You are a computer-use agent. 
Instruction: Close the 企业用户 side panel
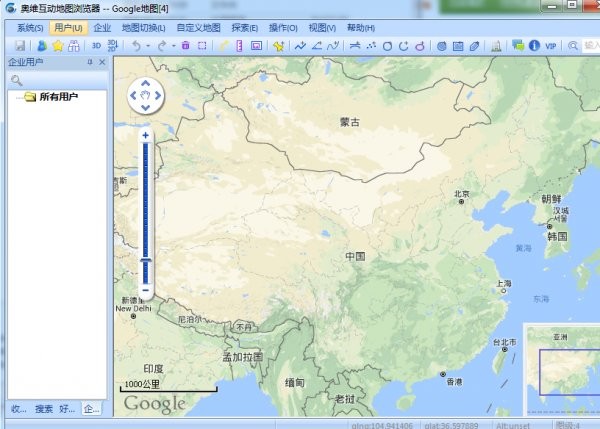coord(102,62)
